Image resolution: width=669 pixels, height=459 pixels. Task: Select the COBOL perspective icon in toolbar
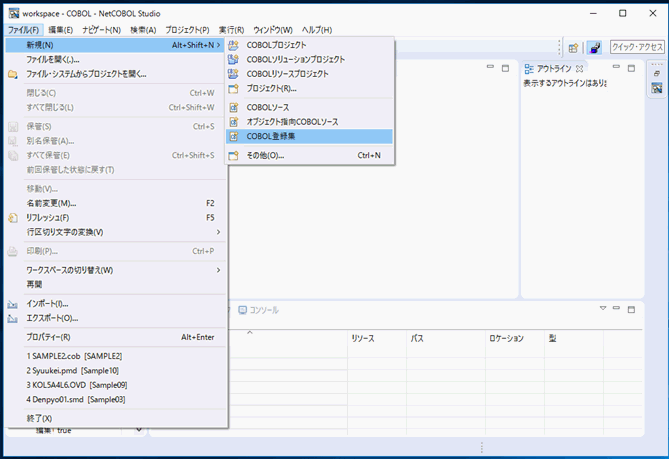click(595, 48)
